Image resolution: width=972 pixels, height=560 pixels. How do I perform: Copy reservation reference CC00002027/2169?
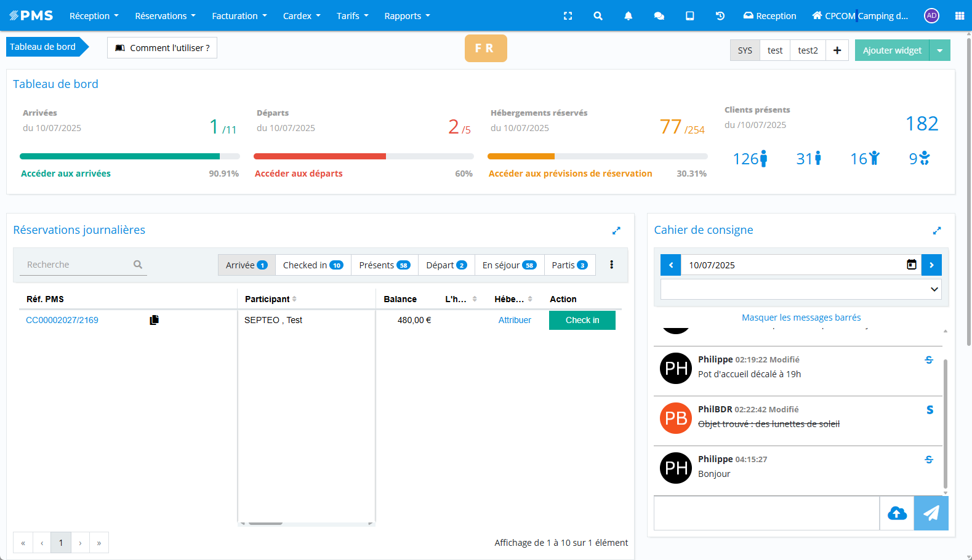(x=154, y=320)
